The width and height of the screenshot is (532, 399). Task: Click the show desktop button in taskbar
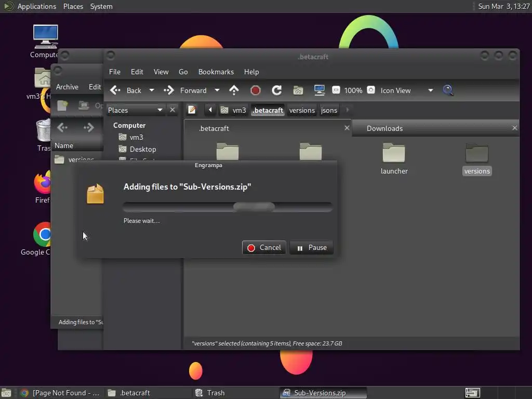pos(6,393)
